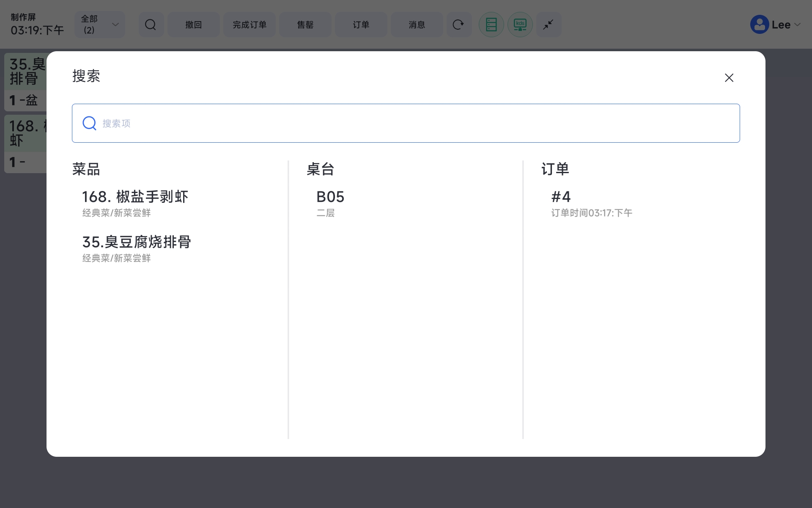Image resolution: width=812 pixels, height=508 pixels.
Task: Click the Lee user avatar icon
Action: point(759,25)
